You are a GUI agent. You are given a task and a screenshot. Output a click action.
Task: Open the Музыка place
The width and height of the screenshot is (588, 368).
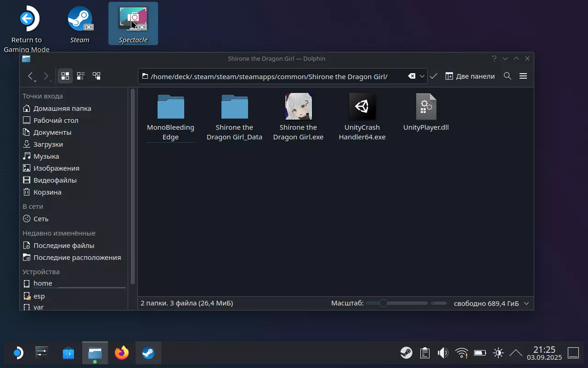coord(74,156)
